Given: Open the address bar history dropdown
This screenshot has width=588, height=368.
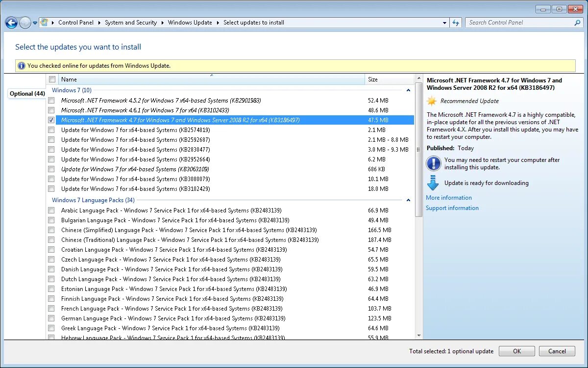Looking at the screenshot, I should click(x=444, y=23).
